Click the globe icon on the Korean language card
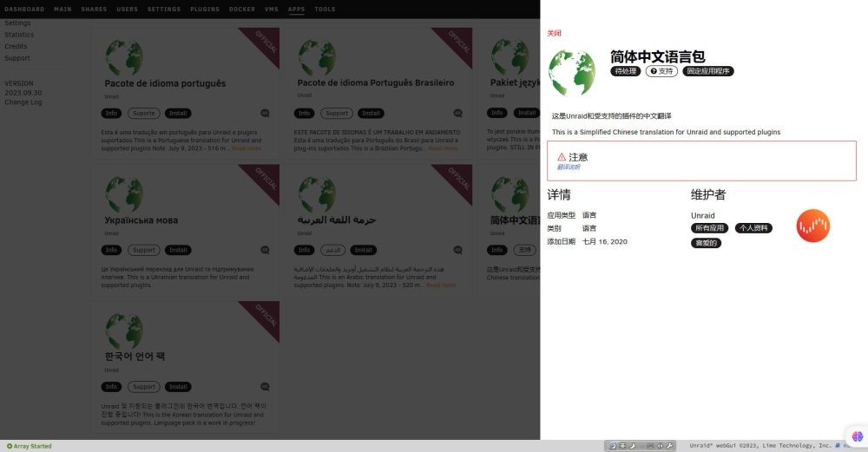This screenshot has height=452, width=868. click(x=124, y=331)
